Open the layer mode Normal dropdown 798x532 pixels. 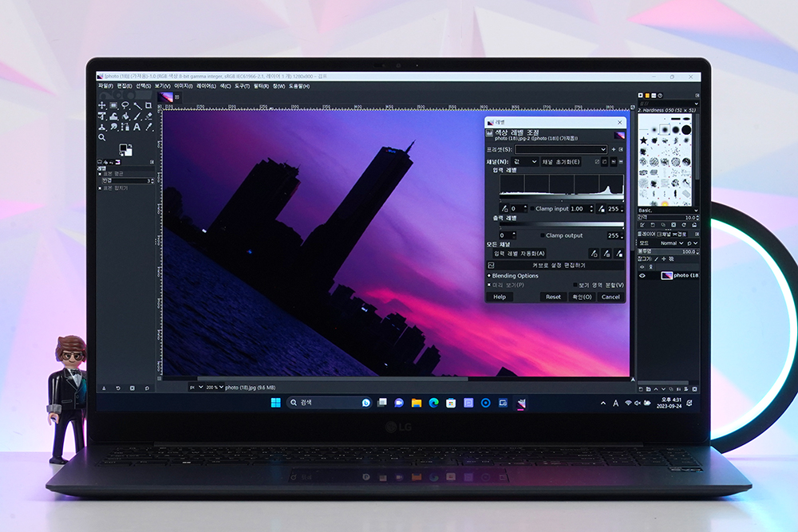672,243
